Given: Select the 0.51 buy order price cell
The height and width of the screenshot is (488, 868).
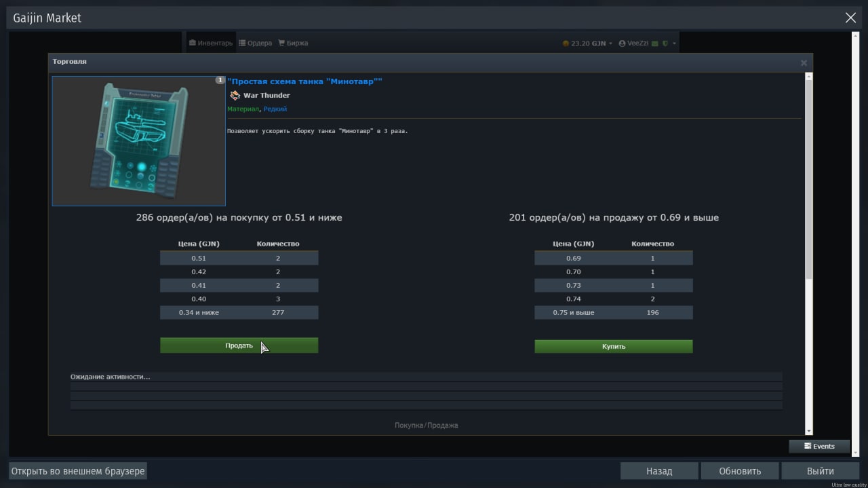Looking at the screenshot, I should click(x=199, y=258).
